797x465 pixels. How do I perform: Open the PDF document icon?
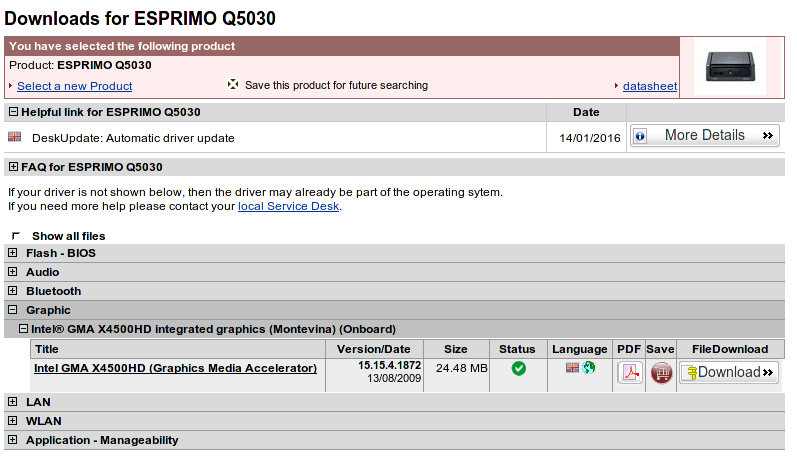click(x=630, y=373)
